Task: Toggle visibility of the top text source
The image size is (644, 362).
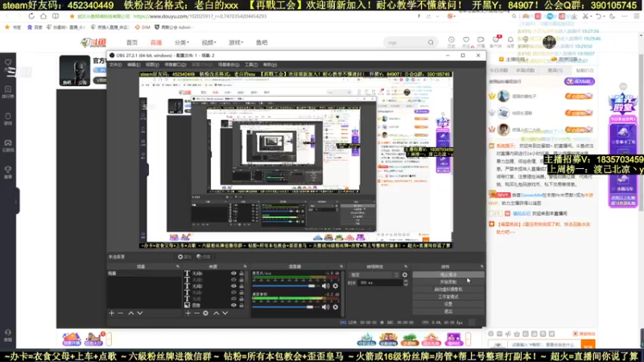Action: click(x=233, y=274)
